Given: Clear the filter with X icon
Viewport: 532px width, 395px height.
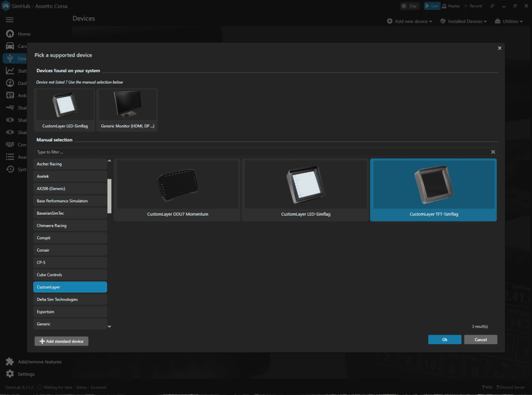Looking at the screenshot, I should point(493,152).
